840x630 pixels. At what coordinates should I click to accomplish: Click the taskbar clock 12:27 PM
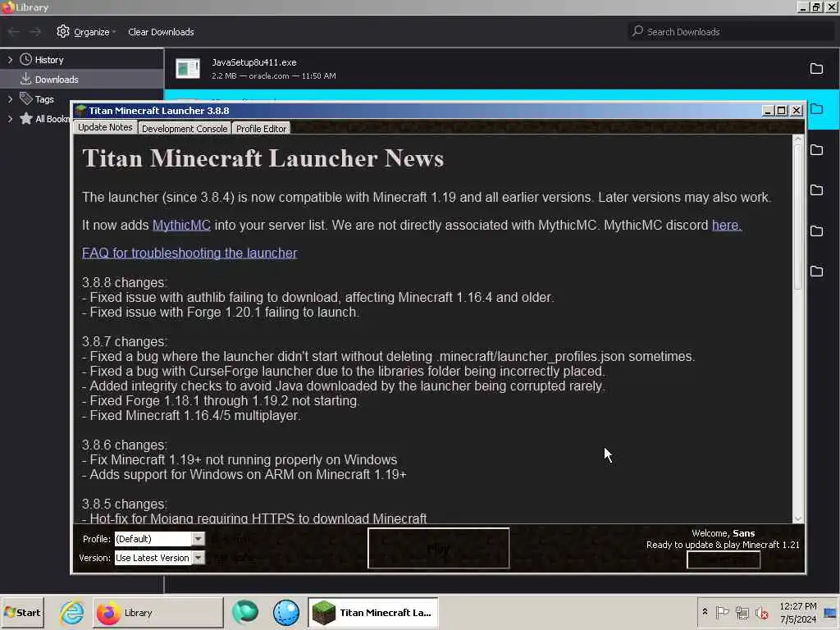797,606
